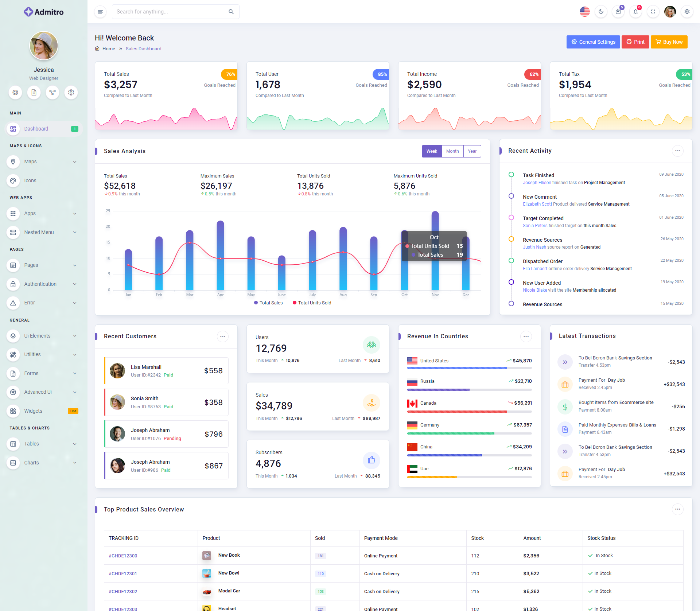The image size is (700, 611).
Task: Toggle the sidebar hamburger menu
Action: [100, 12]
